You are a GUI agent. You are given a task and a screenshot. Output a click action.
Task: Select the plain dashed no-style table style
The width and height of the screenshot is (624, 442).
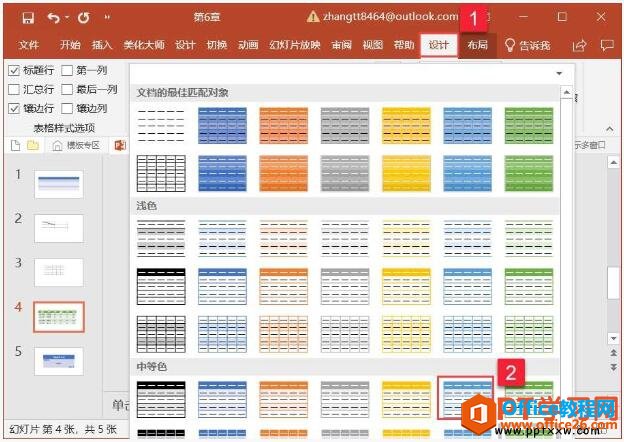161,125
